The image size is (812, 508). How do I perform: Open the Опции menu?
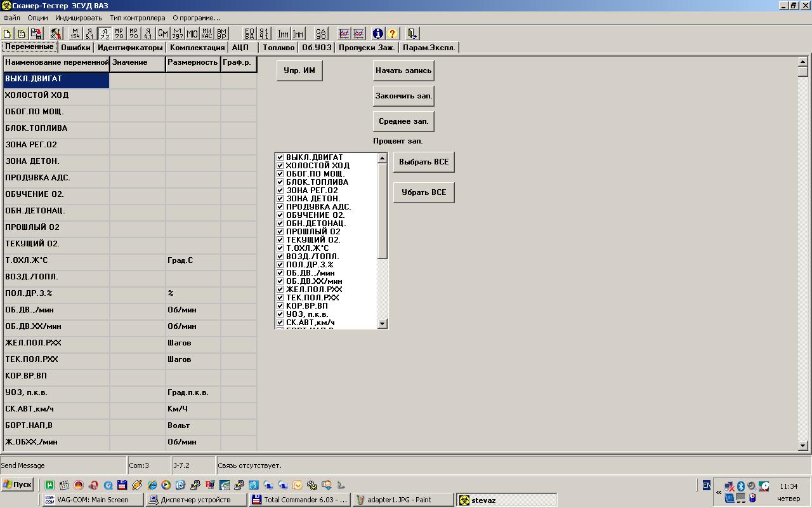coord(37,18)
